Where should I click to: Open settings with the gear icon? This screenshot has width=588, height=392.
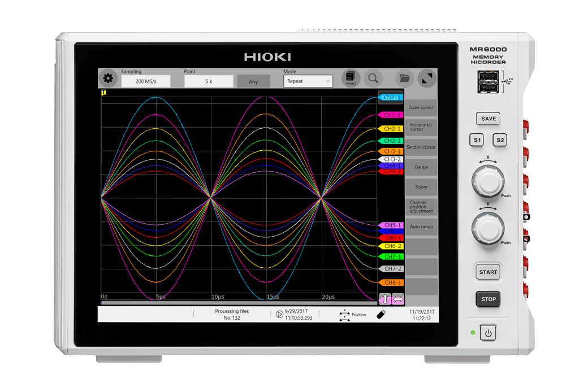point(108,79)
